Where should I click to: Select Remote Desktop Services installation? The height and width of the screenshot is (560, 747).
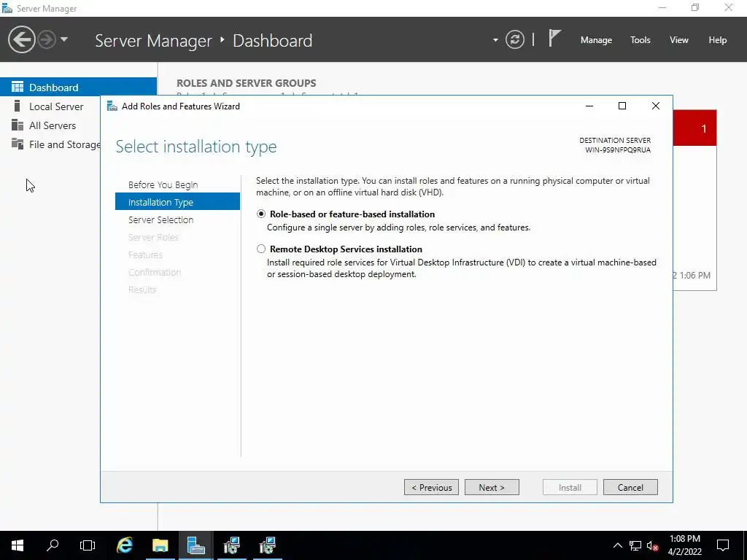click(x=261, y=249)
